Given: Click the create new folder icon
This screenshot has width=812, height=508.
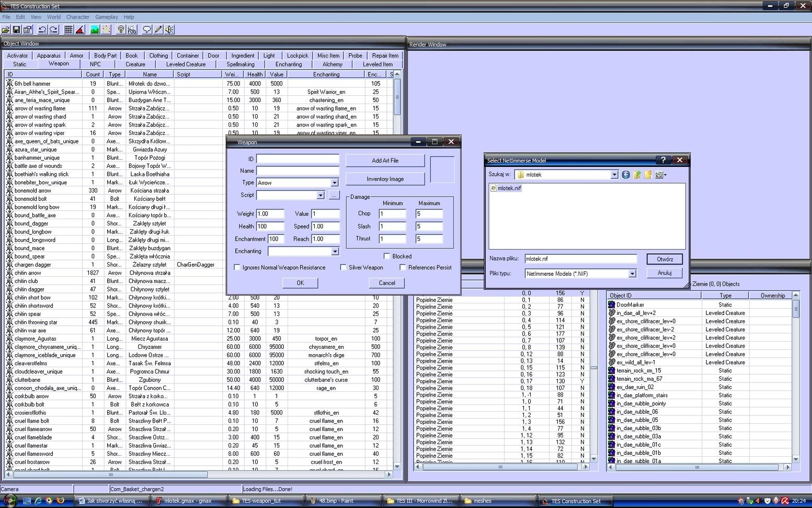Looking at the screenshot, I should coord(648,175).
